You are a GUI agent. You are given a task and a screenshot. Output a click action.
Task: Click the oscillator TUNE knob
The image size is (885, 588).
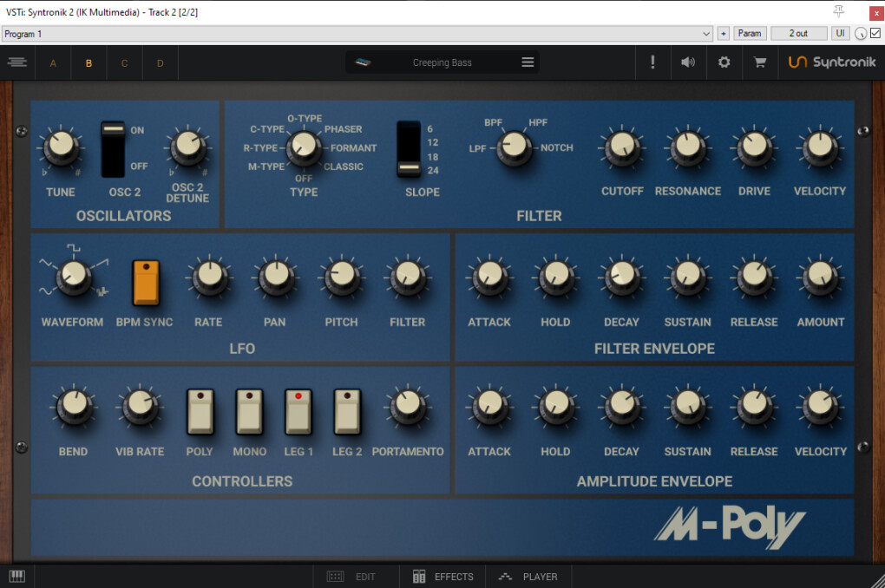click(x=61, y=146)
